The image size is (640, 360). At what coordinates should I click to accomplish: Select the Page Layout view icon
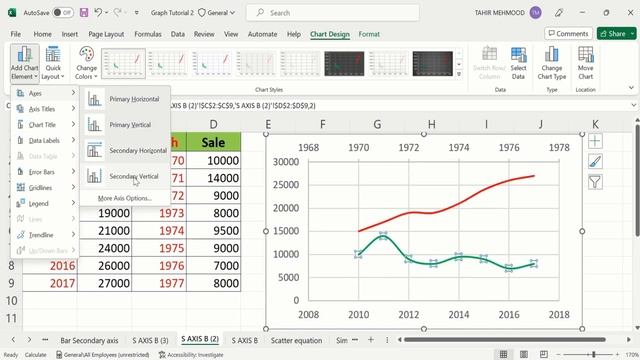524,354
